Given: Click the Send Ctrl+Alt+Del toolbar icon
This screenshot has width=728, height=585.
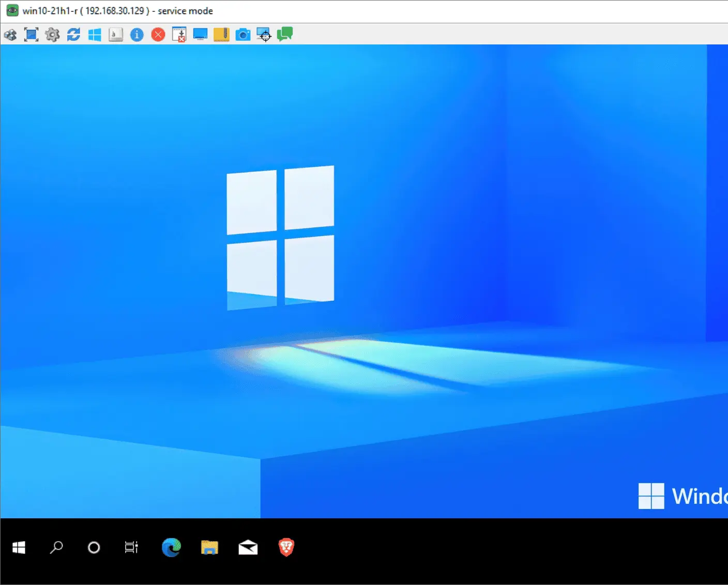Looking at the screenshot, I should pos(10,35).
